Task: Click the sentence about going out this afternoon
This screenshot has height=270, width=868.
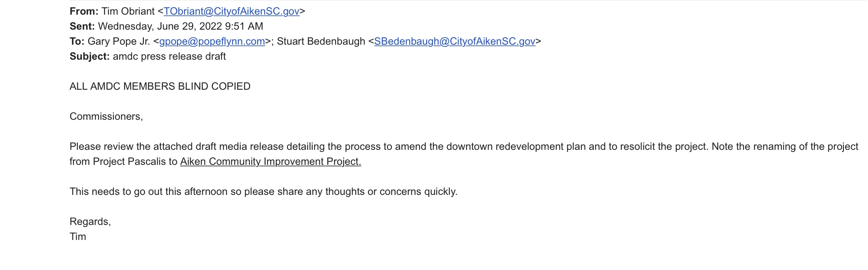Action: coord(264,192)
